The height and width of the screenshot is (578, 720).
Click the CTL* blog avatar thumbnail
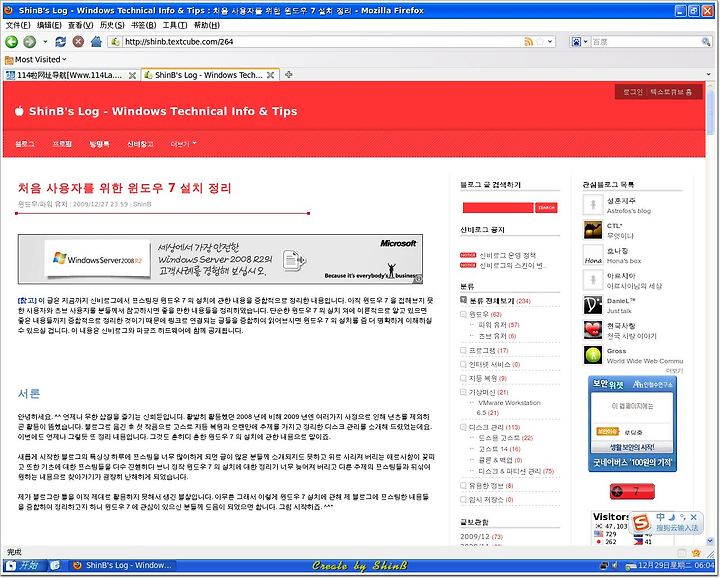[593, 230]
